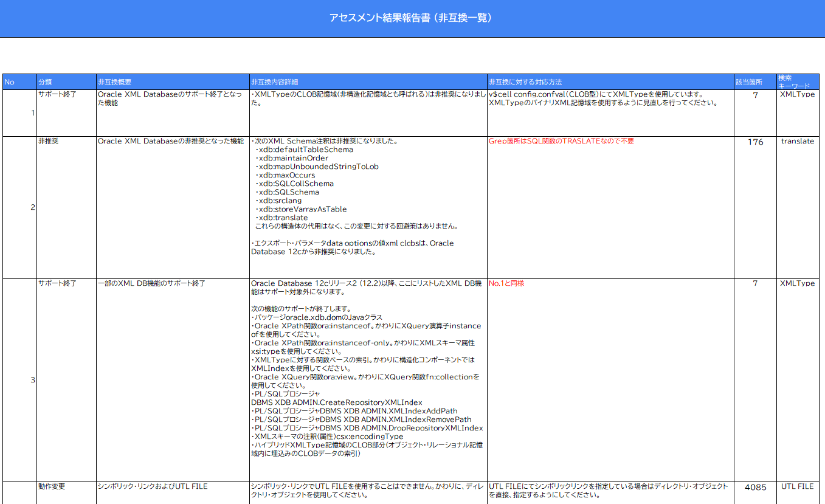Click the row number 1 cell
This screenshot has height=504, width=825.
[x=19, y=112]
